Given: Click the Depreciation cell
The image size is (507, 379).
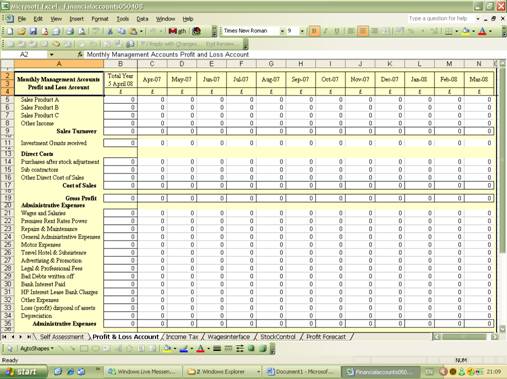Looking at the screenshot, I should pyautogui.click(x=59, y=315).
